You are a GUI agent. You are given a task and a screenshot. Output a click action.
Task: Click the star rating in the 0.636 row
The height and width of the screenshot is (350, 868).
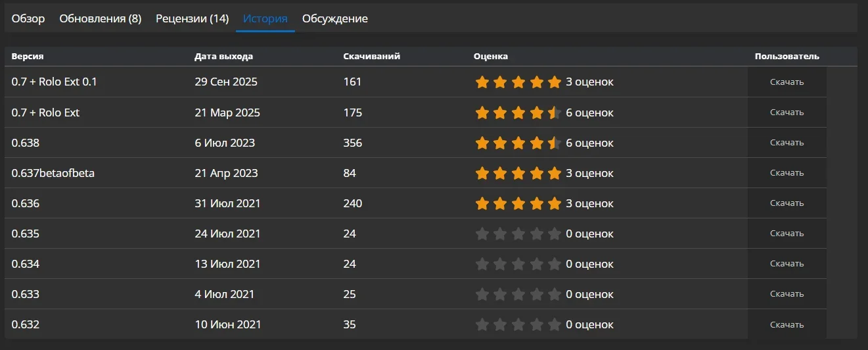[x=518, y=203]
